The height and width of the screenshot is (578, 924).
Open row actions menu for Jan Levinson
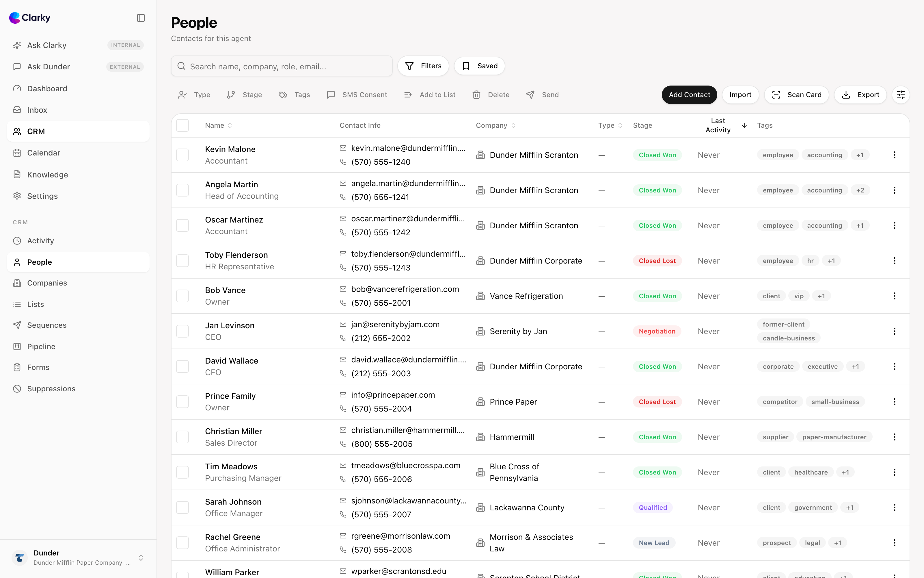pos(894,331)
